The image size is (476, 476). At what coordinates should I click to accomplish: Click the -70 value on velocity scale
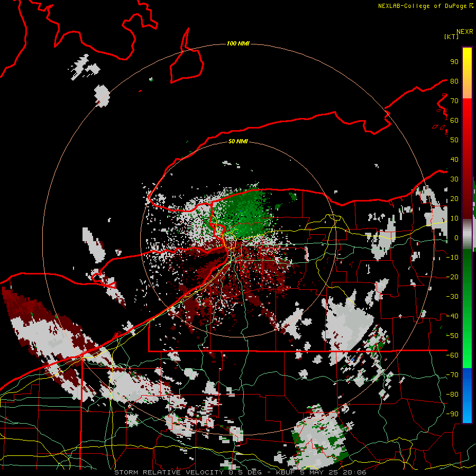pyautogui.click(x=453, y=374)
